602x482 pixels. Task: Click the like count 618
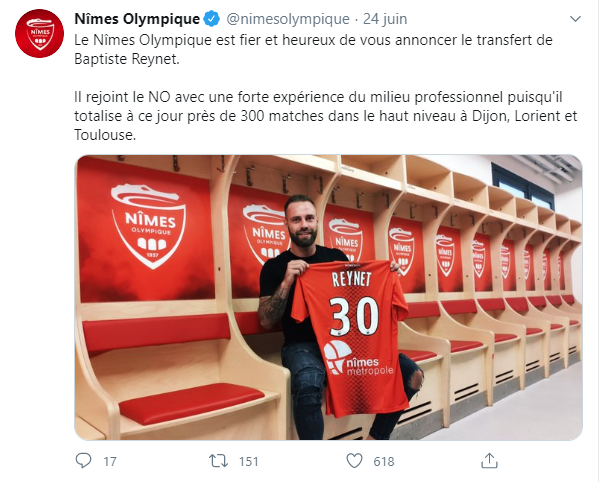pyautogui.click(x=383, y=462)
